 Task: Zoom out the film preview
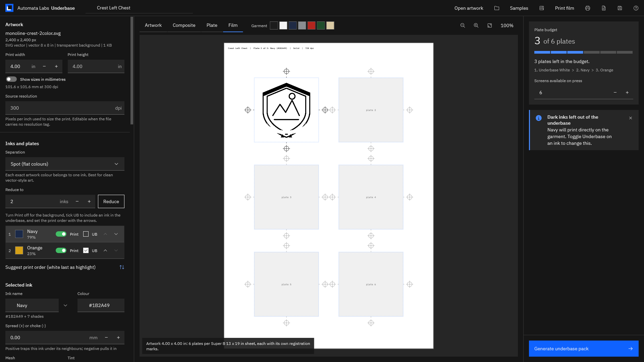pyautogui.click(x=463, y=25)
